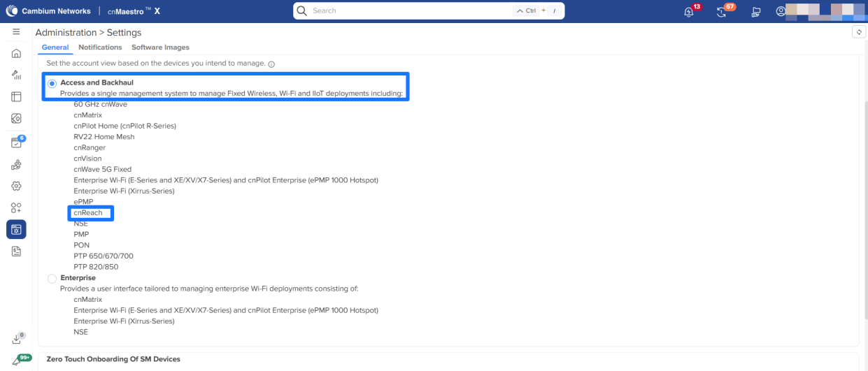Select the Access and Backhaul radio button
Viewport: 868px width, 371px height.
click(x=52, y=83)
